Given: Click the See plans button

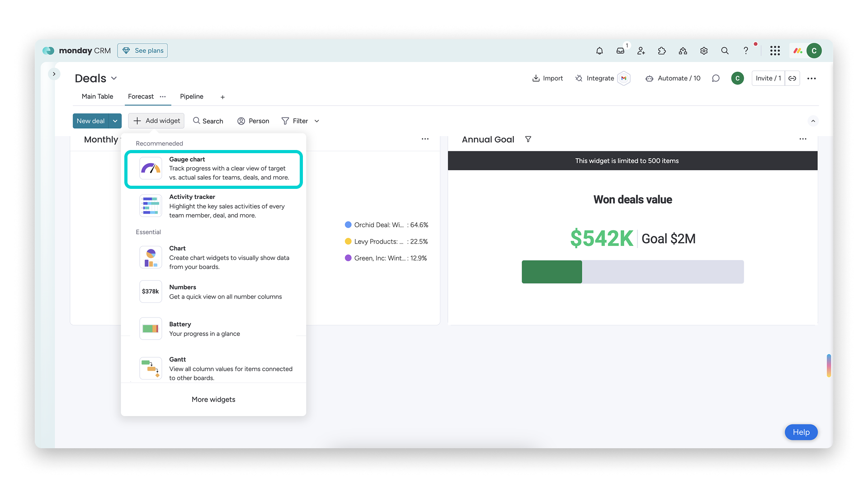Looking at the screenshot, I should click(x=142, y=51).
